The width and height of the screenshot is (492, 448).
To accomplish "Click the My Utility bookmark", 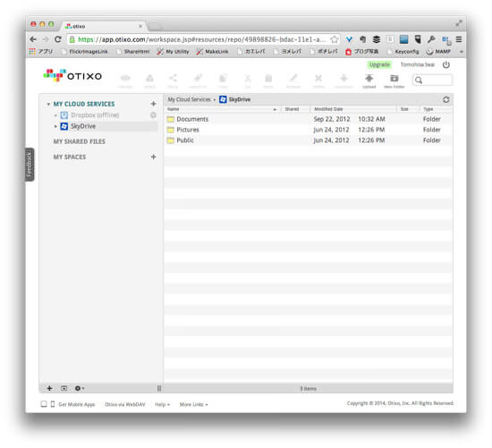I will click(x=174, y=52).
